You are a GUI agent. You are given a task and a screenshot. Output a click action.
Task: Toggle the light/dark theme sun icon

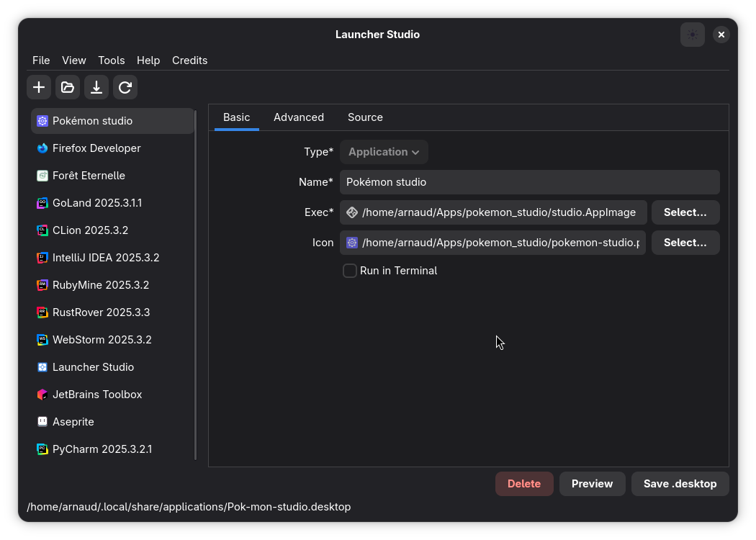pos(692,34)
